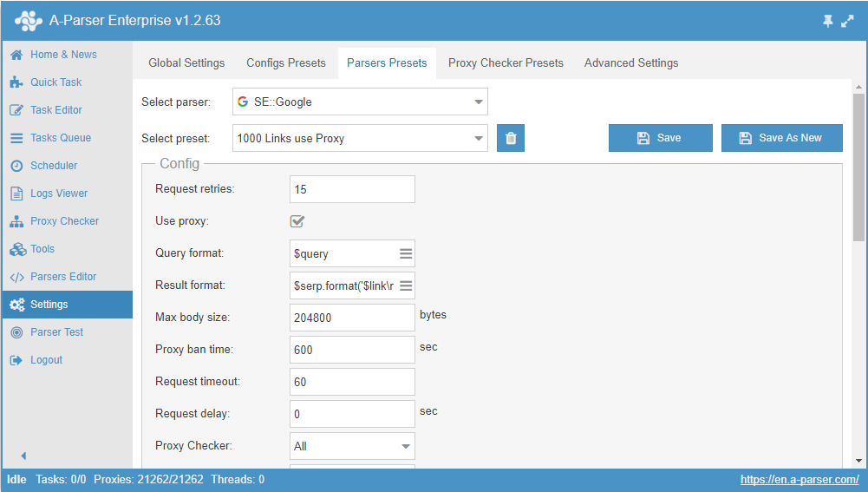Viewport: 868px width, 492px height.
Task: Open the Proxy Checker Presets tab
Action: pyautogui.click(x=506, y=63)
